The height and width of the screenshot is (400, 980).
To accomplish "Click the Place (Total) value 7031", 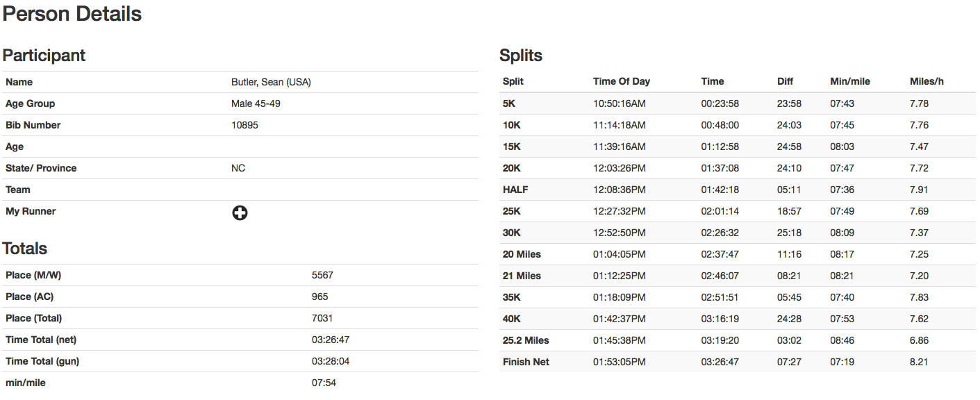I will click(x=322, y=318).
